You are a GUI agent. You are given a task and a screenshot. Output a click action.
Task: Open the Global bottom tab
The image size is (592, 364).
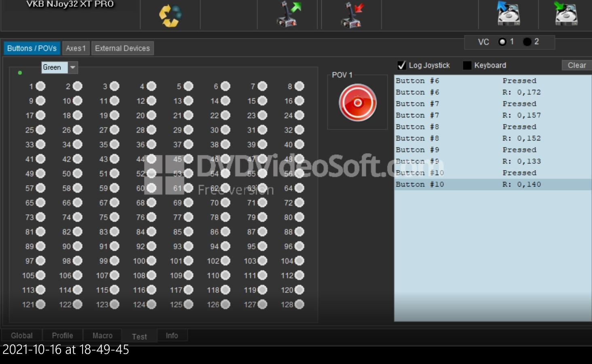[x=22, y=335]
